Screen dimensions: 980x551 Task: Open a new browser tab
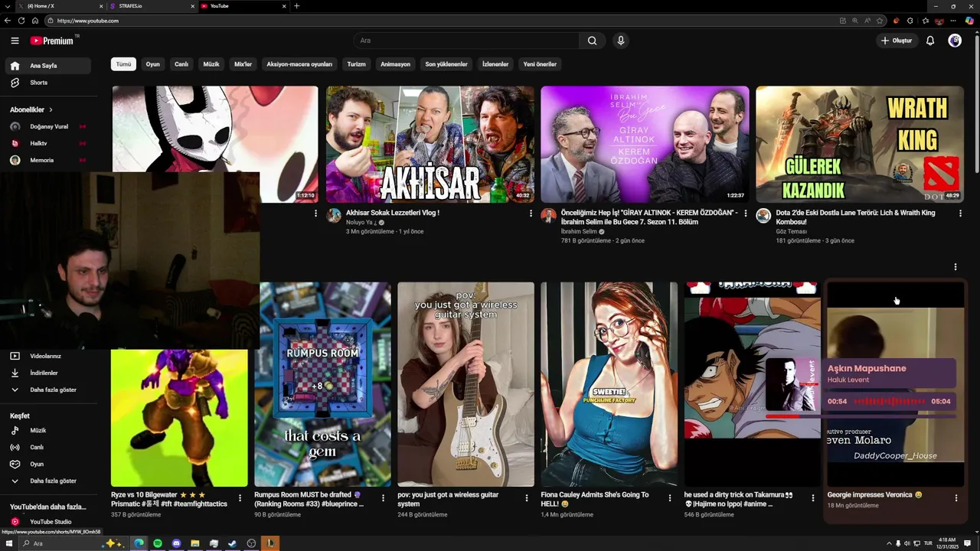pos(296,6)
